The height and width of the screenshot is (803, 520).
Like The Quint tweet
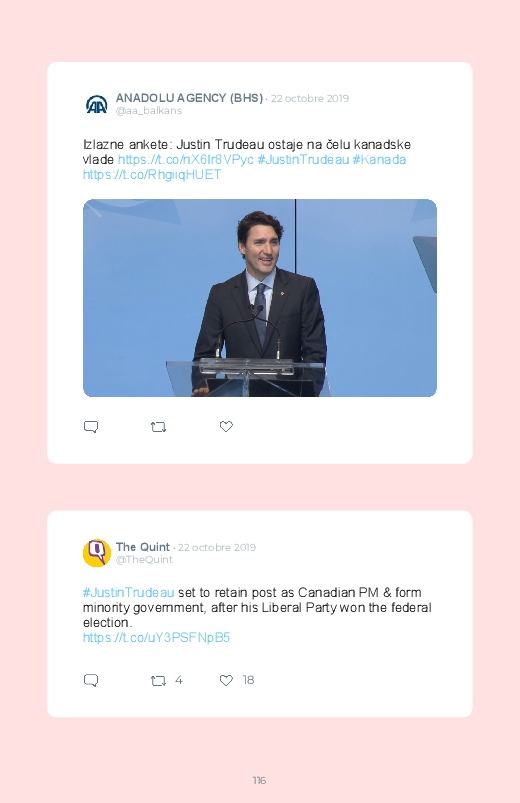pyautogui.click(x=226, y=680)
